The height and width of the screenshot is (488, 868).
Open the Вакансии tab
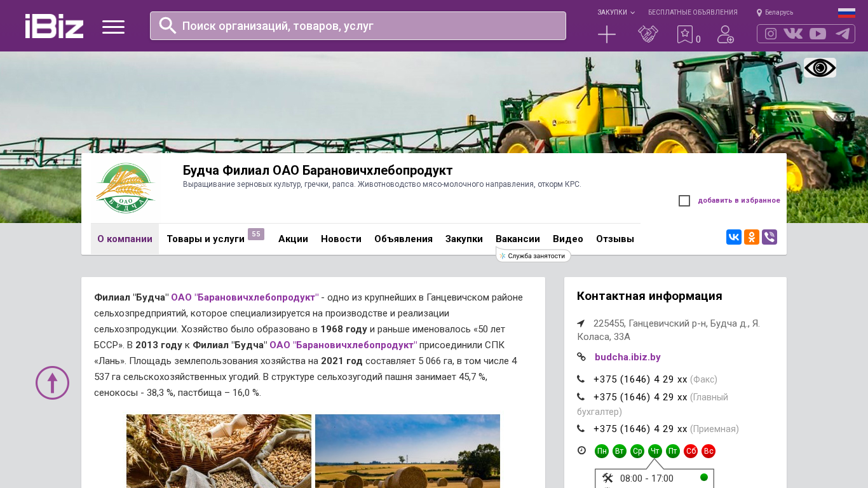pyautogui.click(x=518, y=239)
